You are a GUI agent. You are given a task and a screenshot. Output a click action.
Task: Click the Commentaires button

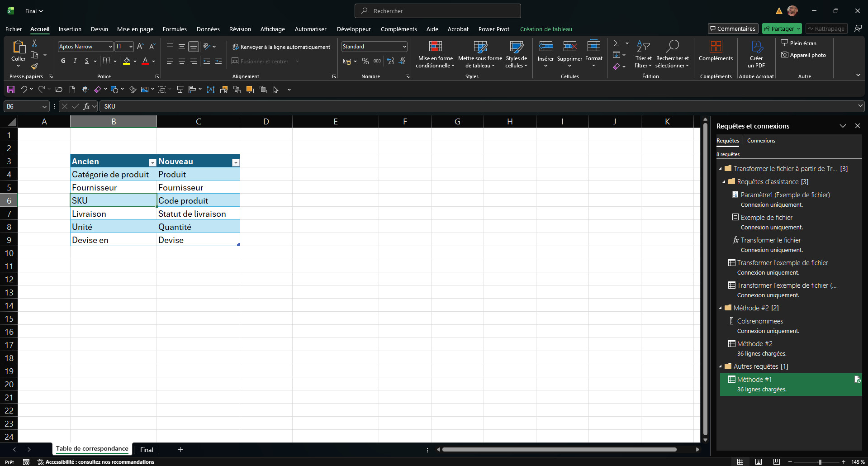tap(733, 29)
